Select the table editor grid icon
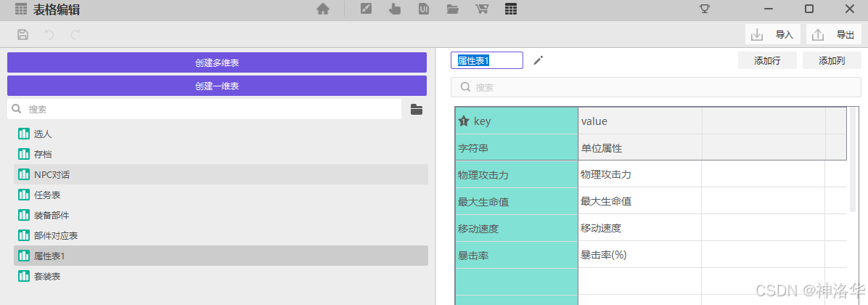868x305 pixels. (511, 9)
